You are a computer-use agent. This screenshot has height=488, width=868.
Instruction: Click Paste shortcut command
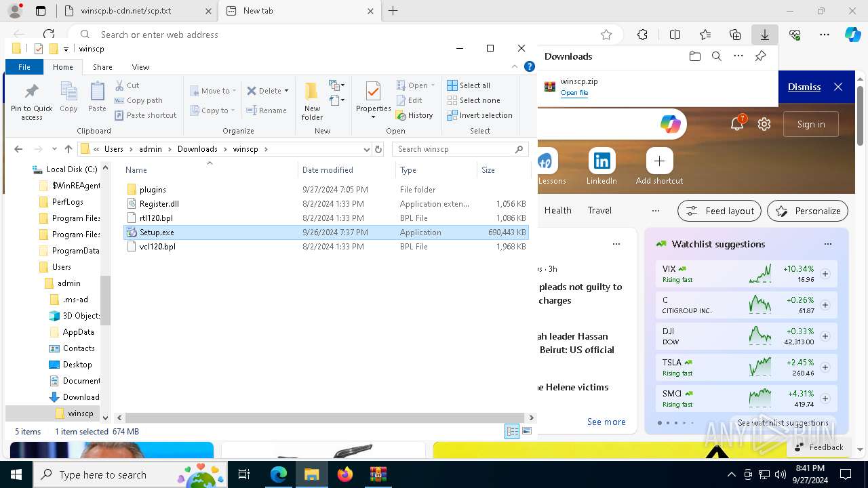coord(145,115)
